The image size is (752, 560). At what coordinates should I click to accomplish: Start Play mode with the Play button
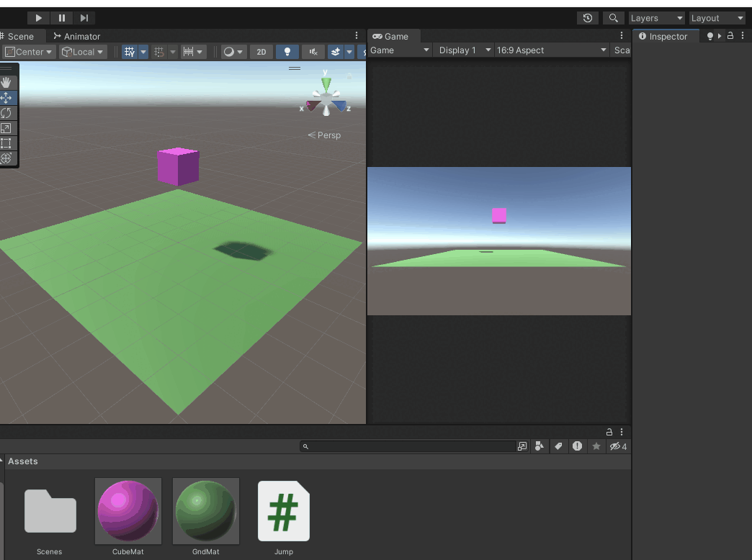[38, 18]
